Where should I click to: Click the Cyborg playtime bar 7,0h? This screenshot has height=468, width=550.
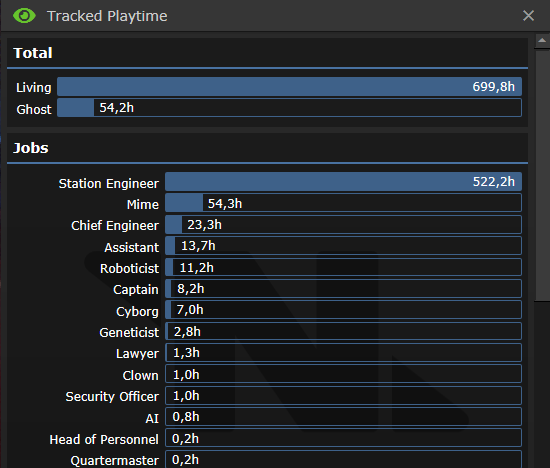pyautogui.click(x=343, y=310)
